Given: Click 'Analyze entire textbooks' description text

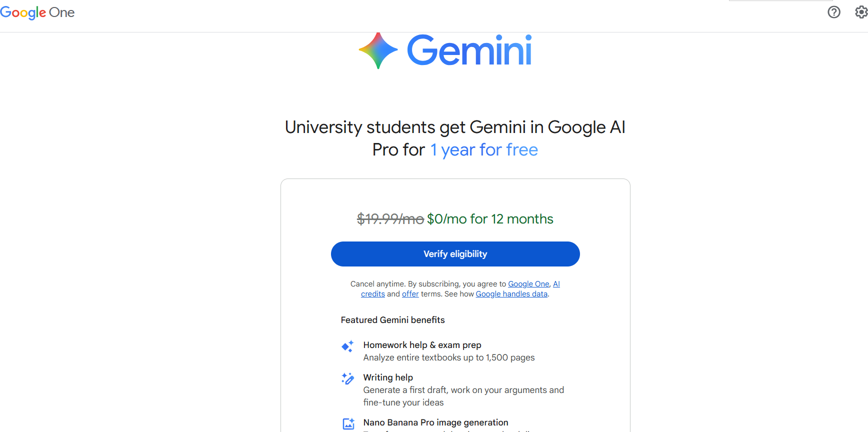Looking at the screenshot, I should [448, 357].
